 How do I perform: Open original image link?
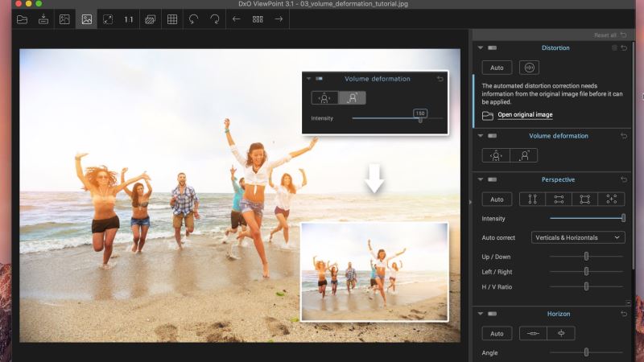point(525,115)
